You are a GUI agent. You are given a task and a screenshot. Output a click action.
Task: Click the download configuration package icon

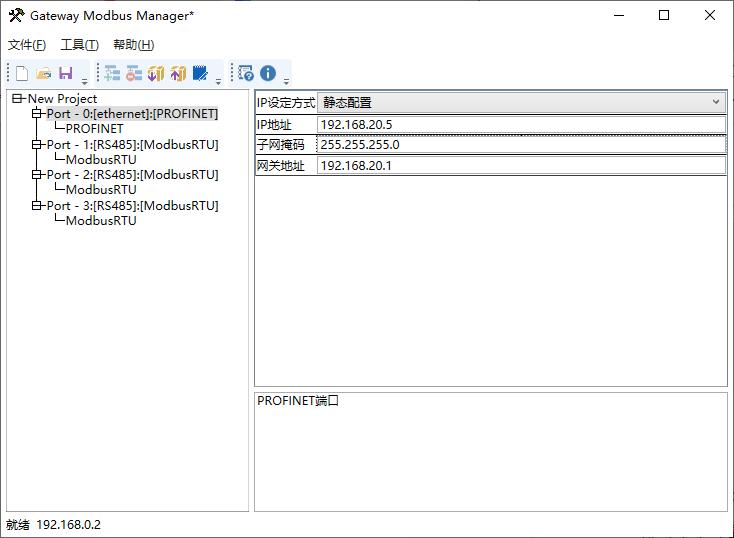(156, 73)
